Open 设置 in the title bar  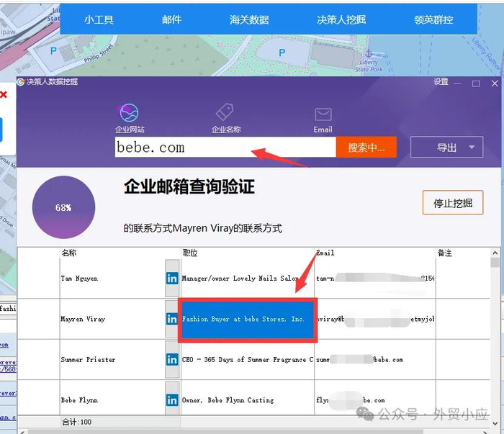[x=441, y=82]
